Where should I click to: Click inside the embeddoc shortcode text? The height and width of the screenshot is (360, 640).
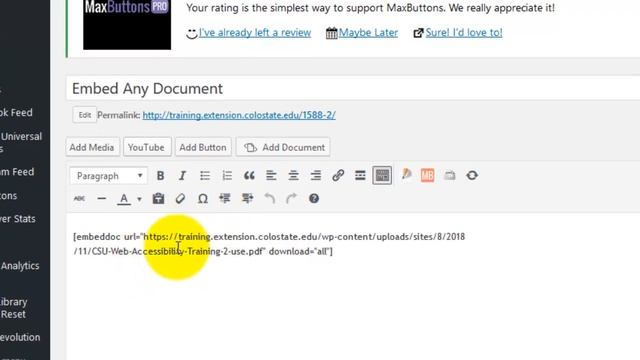(269, 244)
